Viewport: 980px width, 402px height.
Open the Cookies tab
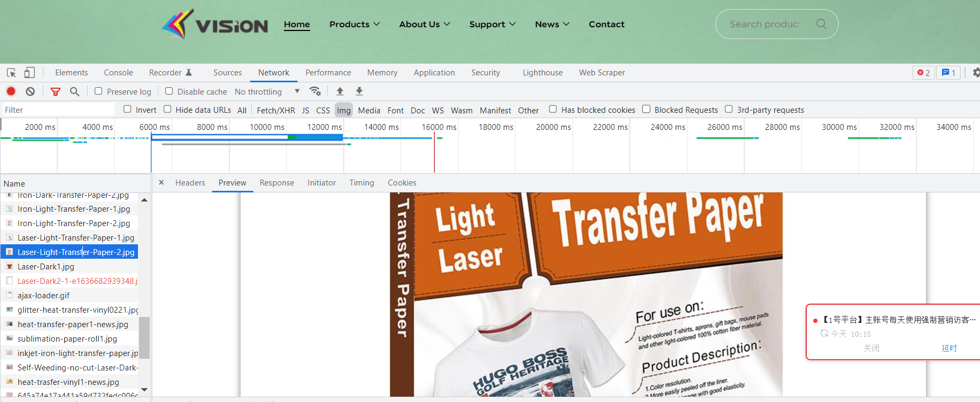click(402, 183)
